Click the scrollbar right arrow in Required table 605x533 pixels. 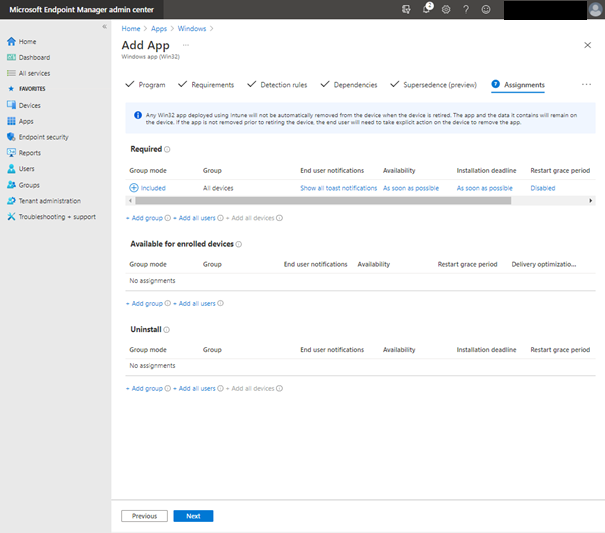coord(590,201)
